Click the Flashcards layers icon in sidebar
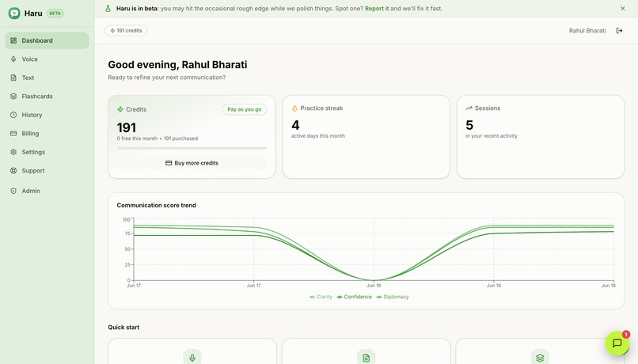Image resolution: width=638 pixels, height=364 pixels. 13,97
